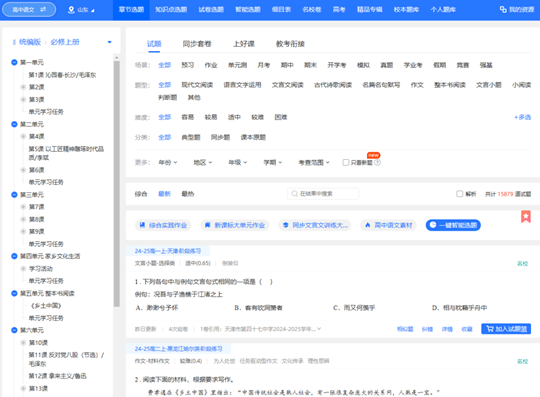The height and width of the screenshot is (397, 540).
Task: Click the drag handle icon before 统编版
Action: click(x=14, y=42)
